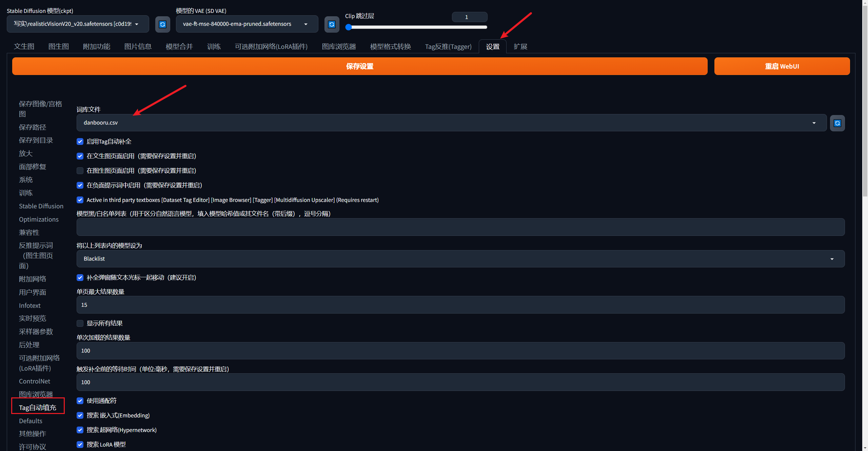Viewport: 868px width, 451px height.
Task: Click the 单页最大结果数量 input field
Action: [460, 305]
